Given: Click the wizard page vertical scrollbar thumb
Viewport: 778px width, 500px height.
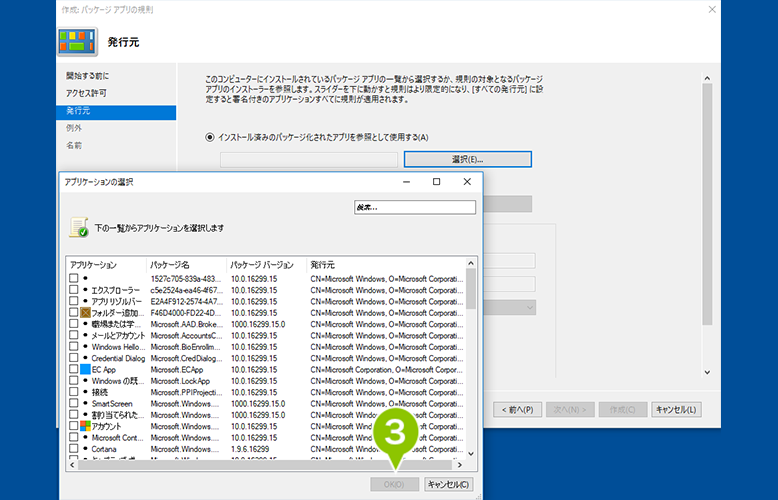Looking at the screenshot, I should pos(707,204).
